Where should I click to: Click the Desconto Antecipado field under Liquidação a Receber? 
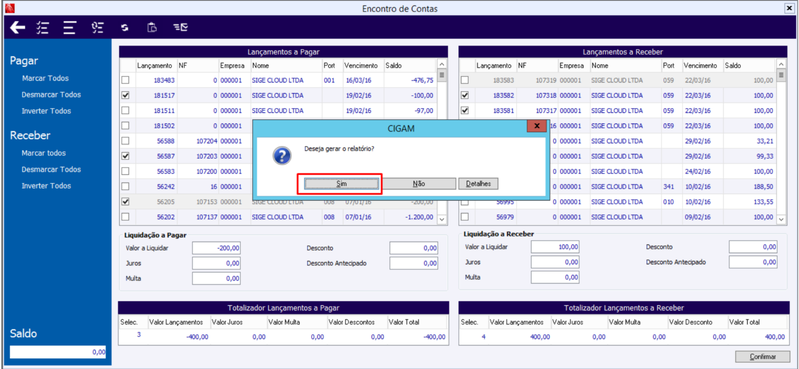[753, 262]
